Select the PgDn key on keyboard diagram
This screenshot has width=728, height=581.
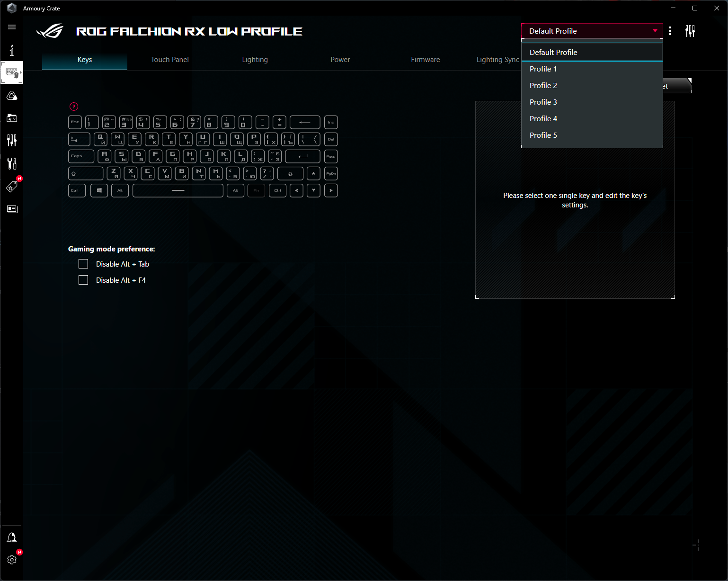pyautogui.click(x=331, y=173)
